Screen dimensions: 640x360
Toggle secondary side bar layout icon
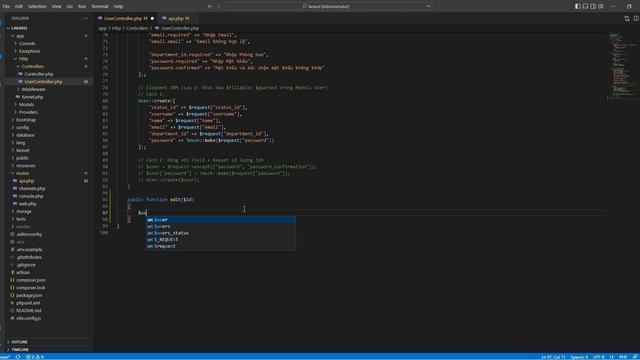(593, 7)
